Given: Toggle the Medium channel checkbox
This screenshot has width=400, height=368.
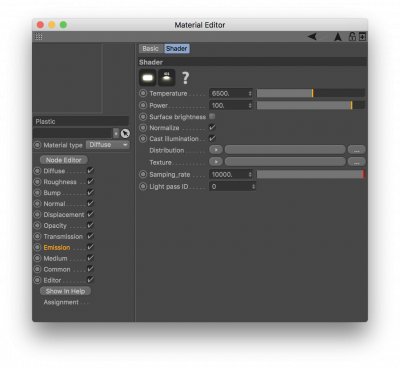Looking at the screenshot, I should 90,258.
